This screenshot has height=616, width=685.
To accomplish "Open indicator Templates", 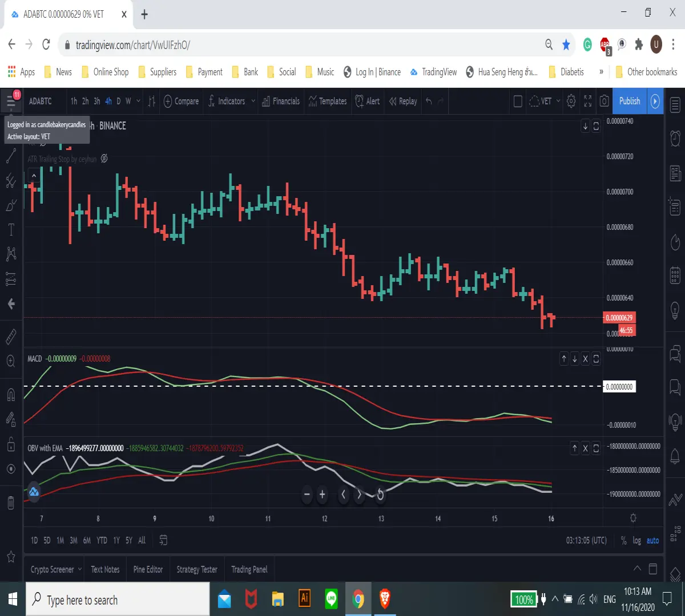I will pyautogui.click(x=328, y=102).
